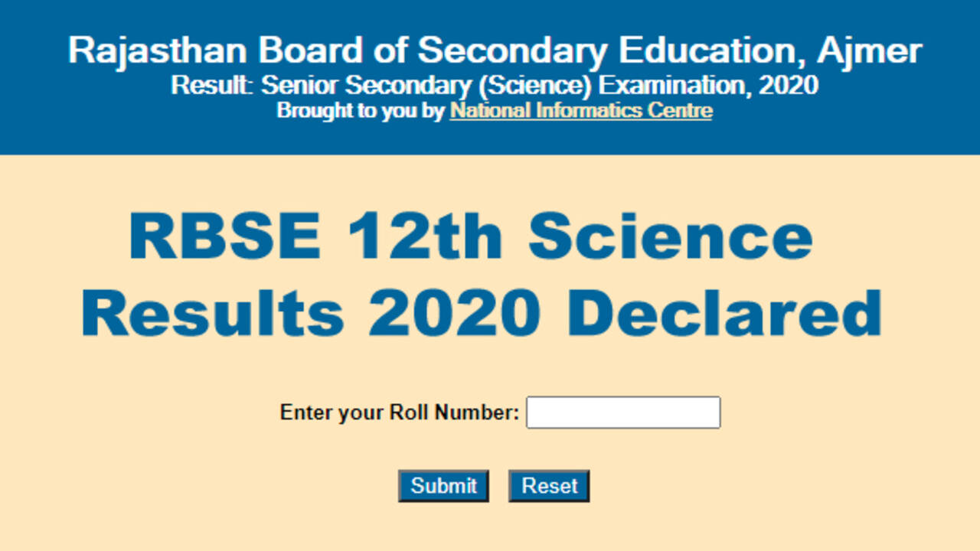The width and height of the screenshot is (980, 551).
Task: Click the word "Results" in the large headline
Action: [x=212, y=314]
